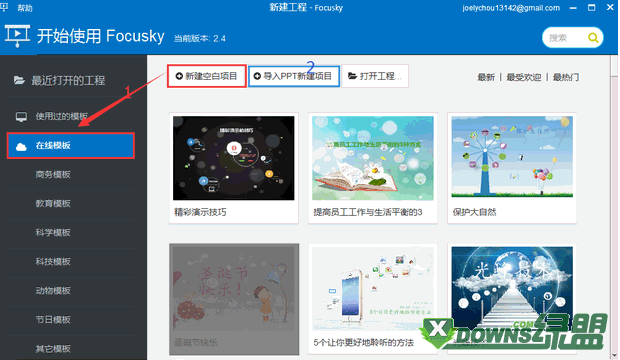
Task: Maximize the Focusky window
Action: 592,8
